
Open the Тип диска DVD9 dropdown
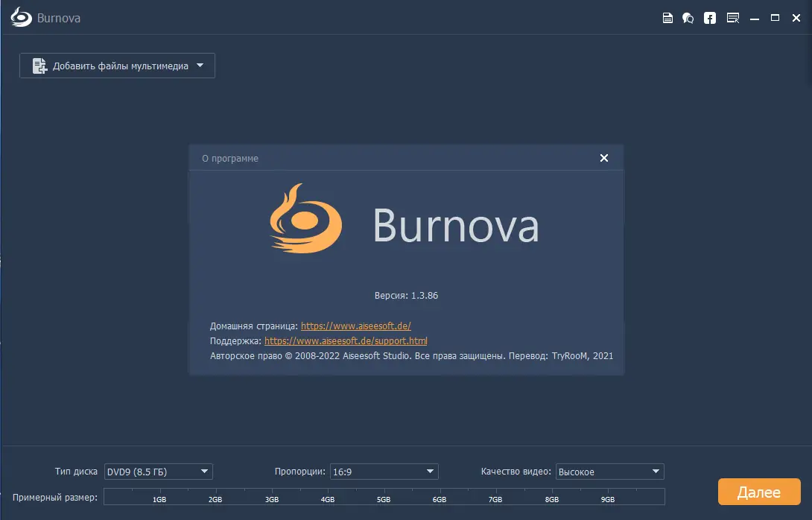point(159,472)
